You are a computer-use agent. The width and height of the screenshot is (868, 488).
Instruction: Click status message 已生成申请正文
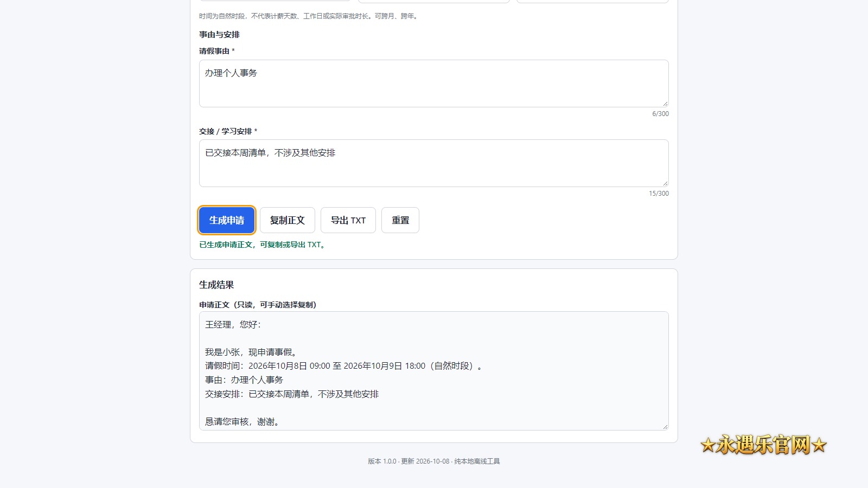[263, 245]
